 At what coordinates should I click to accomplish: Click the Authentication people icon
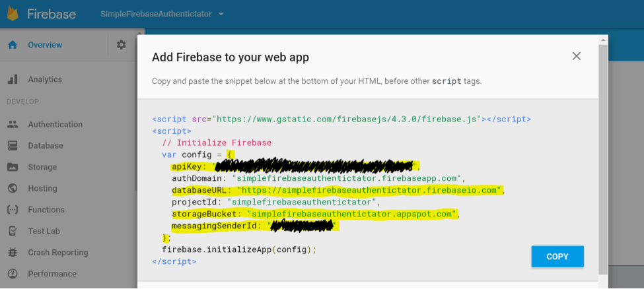(x=13, y=124)
